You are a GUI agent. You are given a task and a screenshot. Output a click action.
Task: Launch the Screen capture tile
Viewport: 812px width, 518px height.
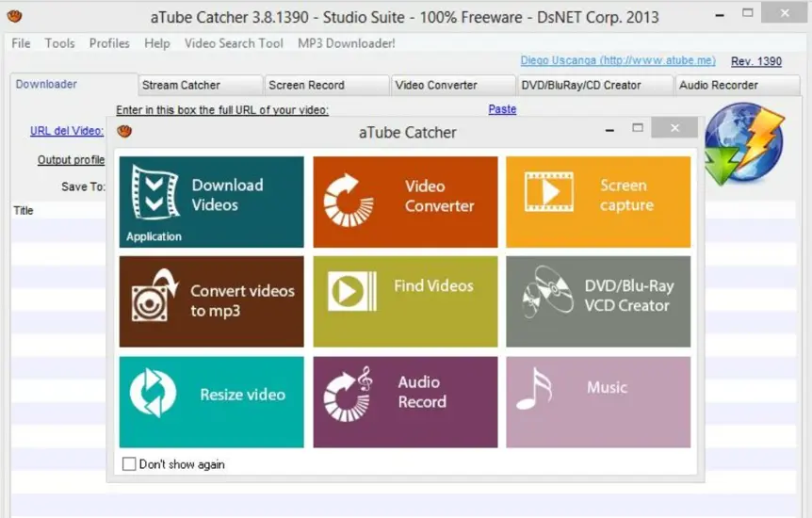pyautogui.click(x=598, y=202)
